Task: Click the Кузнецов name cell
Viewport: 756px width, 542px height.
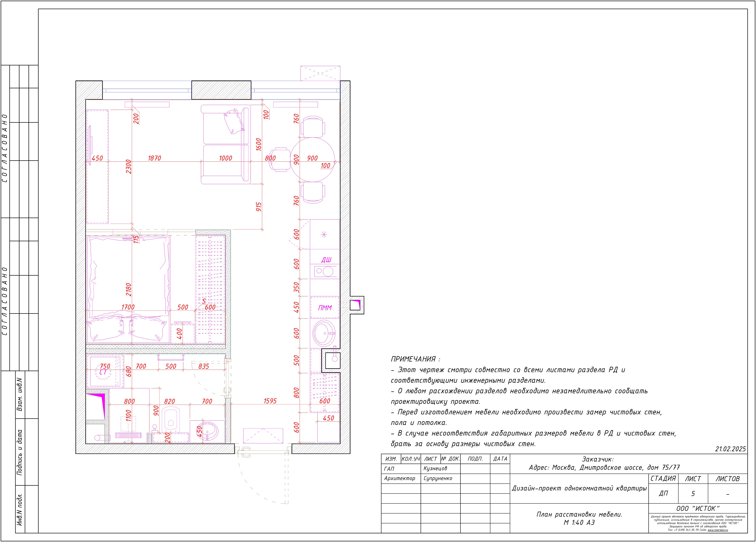Action: (x=435, y=468)
